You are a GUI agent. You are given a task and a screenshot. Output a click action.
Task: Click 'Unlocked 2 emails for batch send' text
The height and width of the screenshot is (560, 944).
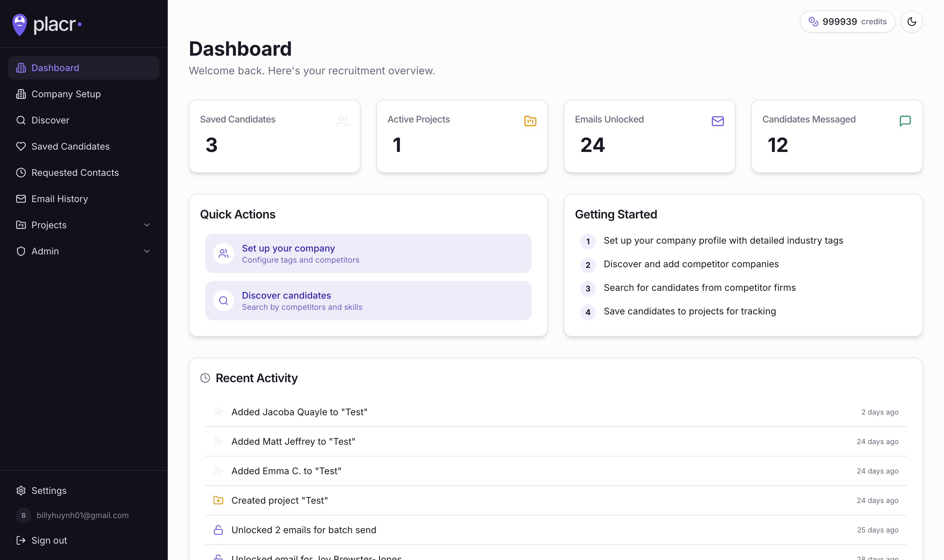pyautogui.click(x=304, y=530)
